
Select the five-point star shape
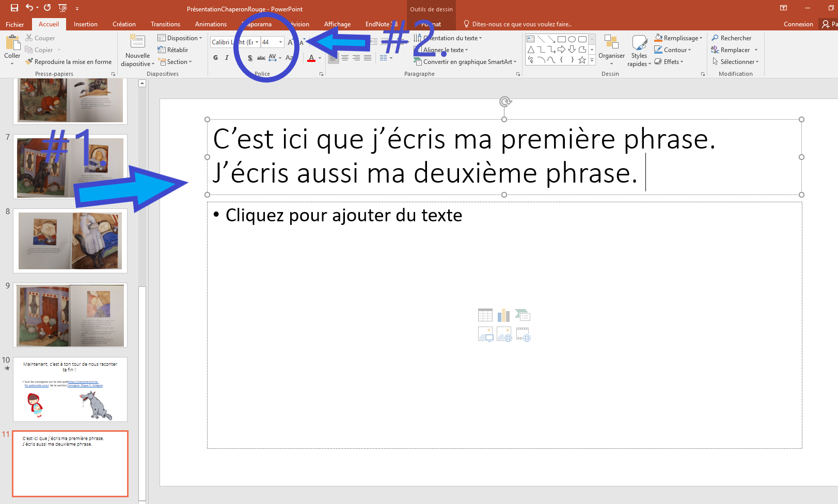pos(582,60)
